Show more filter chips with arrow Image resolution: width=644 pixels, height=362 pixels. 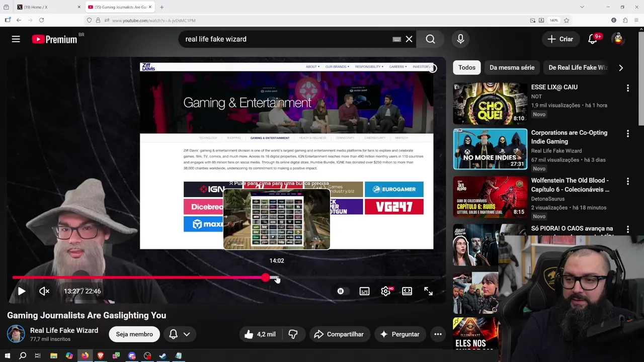[x=621, y=67]
